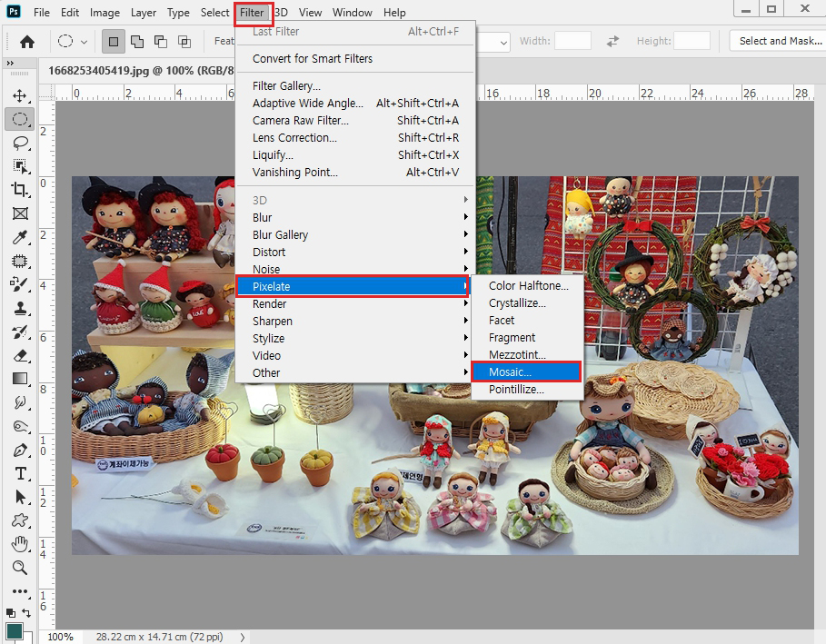Screen dimensions: 826x644
Task: Select the Hand tool
Action: 19,544
